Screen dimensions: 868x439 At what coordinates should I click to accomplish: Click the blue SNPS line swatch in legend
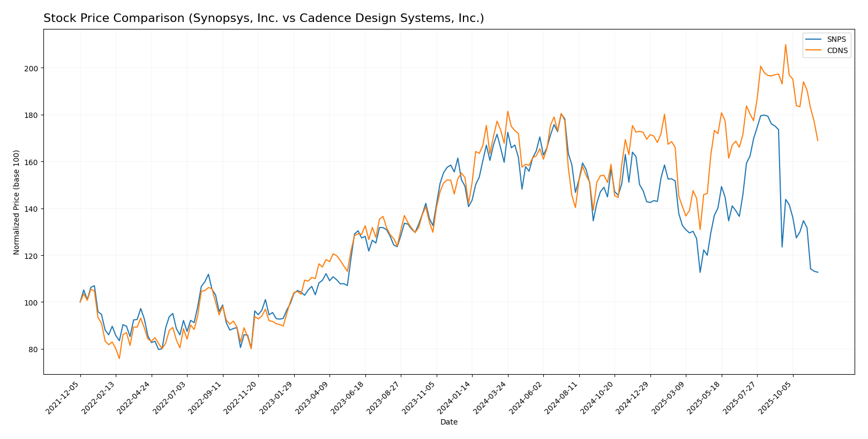pos(814,40)
